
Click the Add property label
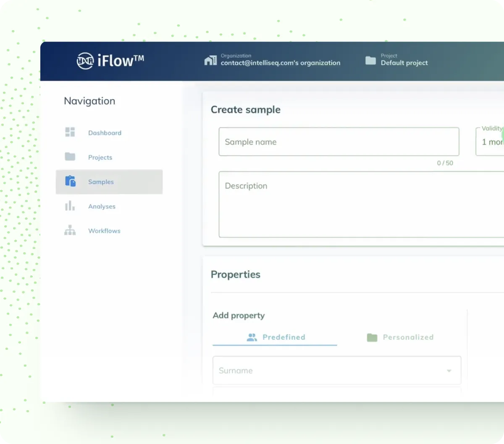239,315
